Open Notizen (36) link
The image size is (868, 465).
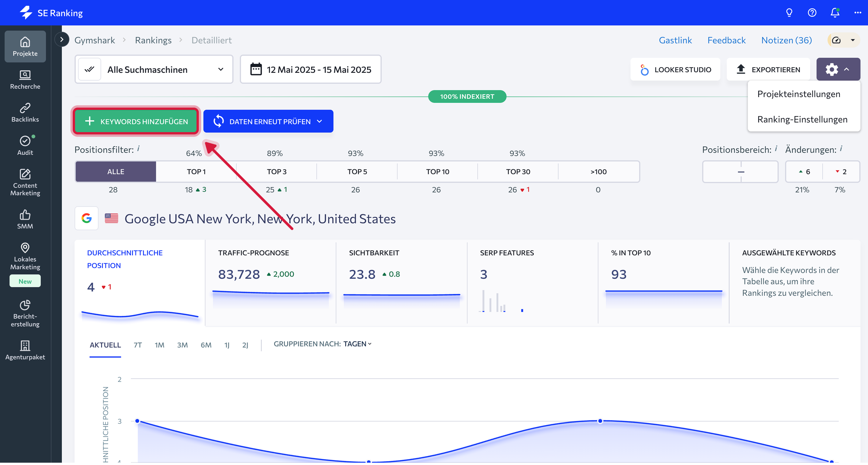point(786,40)
